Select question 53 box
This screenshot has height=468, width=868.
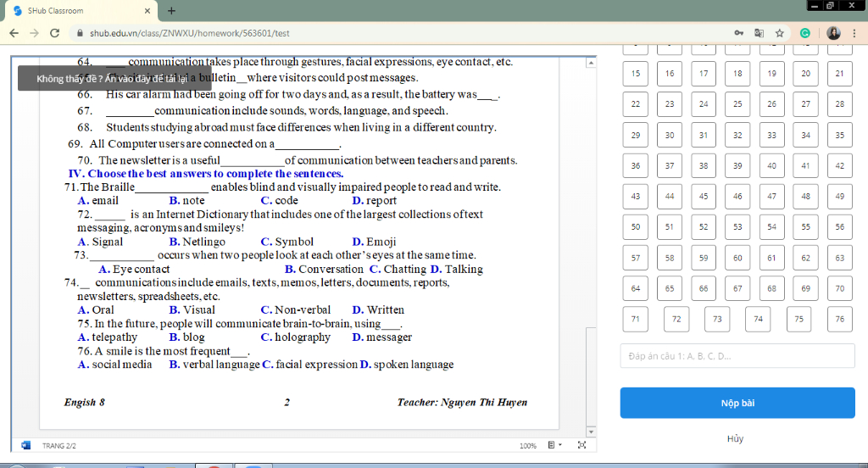pyautogui.click(x=737, y=227)
